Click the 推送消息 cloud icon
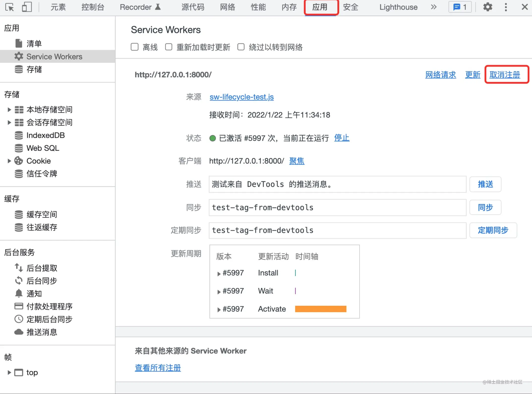 (x=19, y=332)
